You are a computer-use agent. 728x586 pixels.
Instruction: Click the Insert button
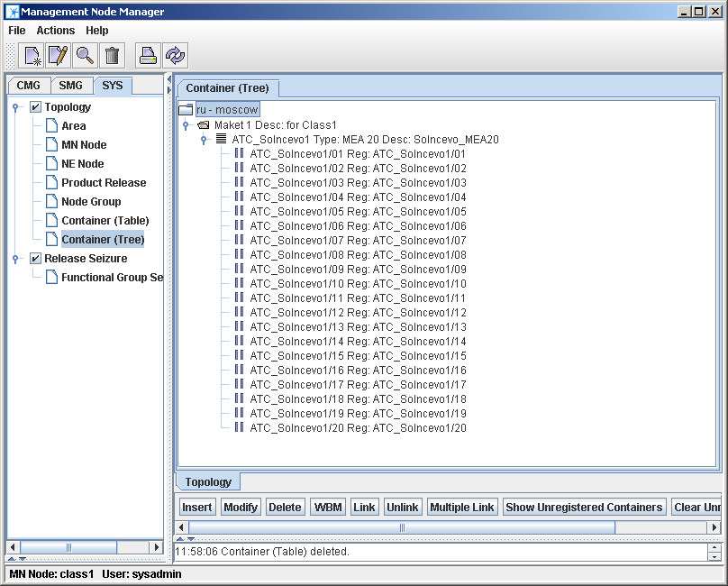196,507
